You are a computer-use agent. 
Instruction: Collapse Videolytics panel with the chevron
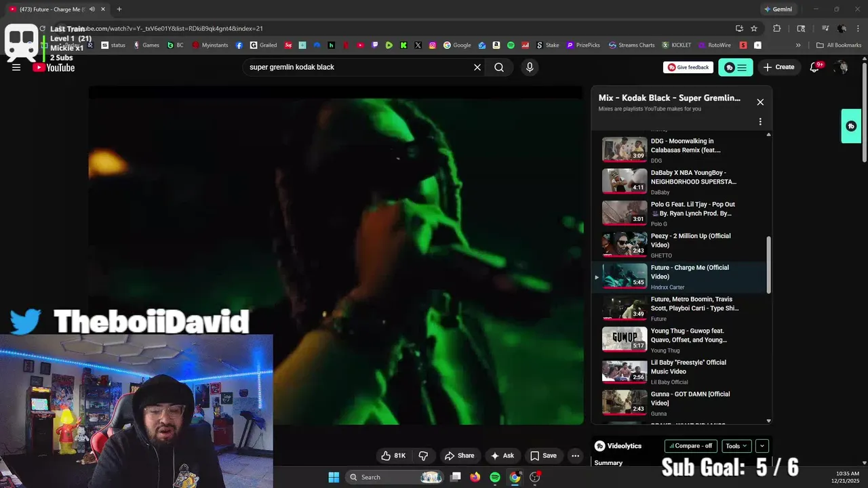pos(762,446)
